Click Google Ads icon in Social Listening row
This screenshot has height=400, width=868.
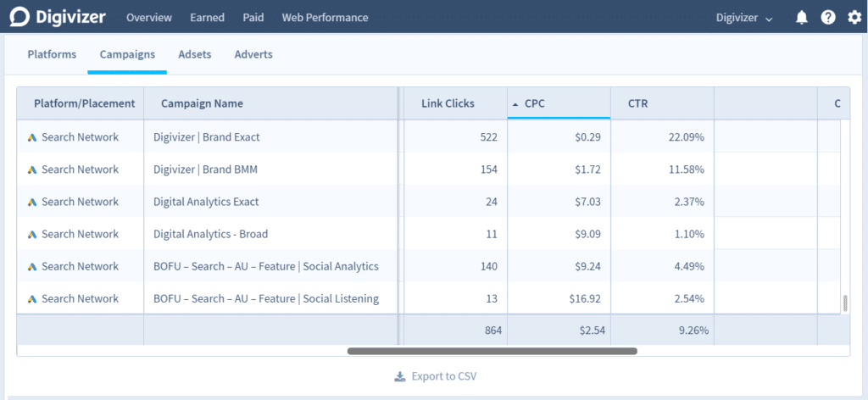[x=32, y=299]
